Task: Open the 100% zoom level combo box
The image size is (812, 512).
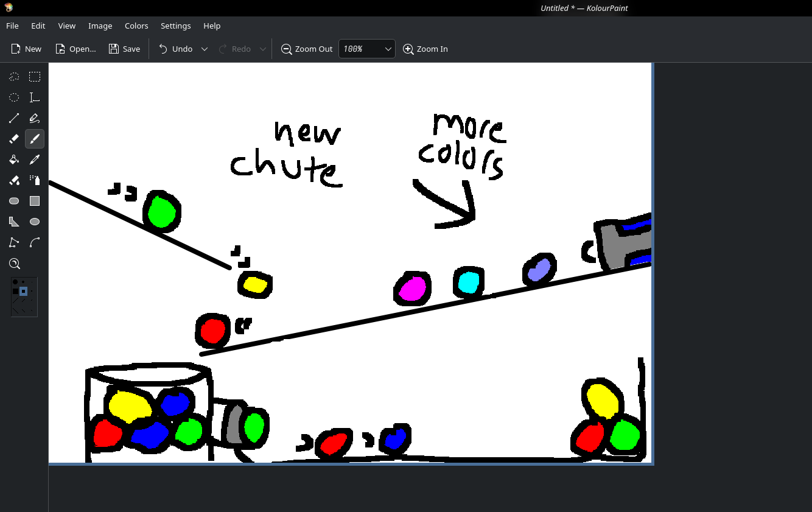Action: (366, 49)
